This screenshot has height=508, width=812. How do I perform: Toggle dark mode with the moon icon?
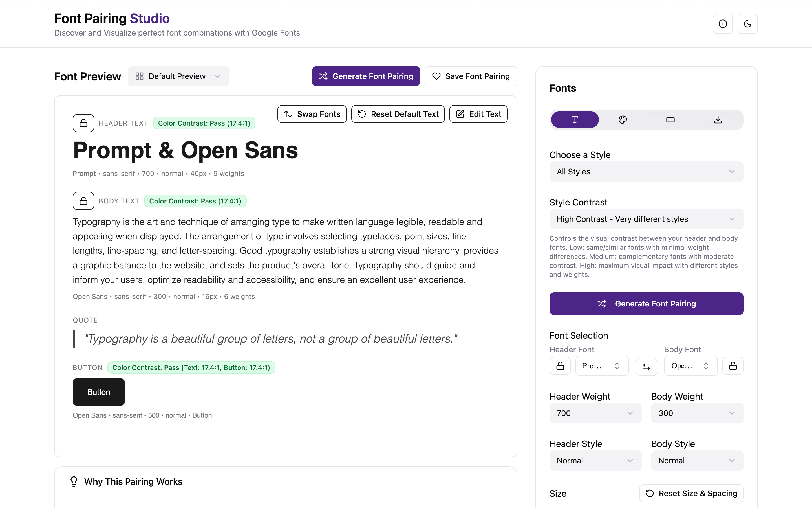click(747, 24)
